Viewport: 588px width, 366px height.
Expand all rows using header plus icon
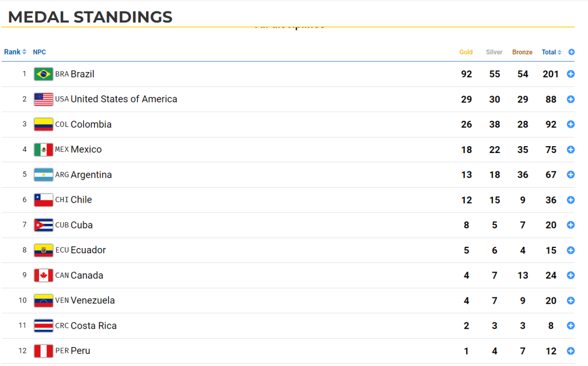click(x=571, y=52)
